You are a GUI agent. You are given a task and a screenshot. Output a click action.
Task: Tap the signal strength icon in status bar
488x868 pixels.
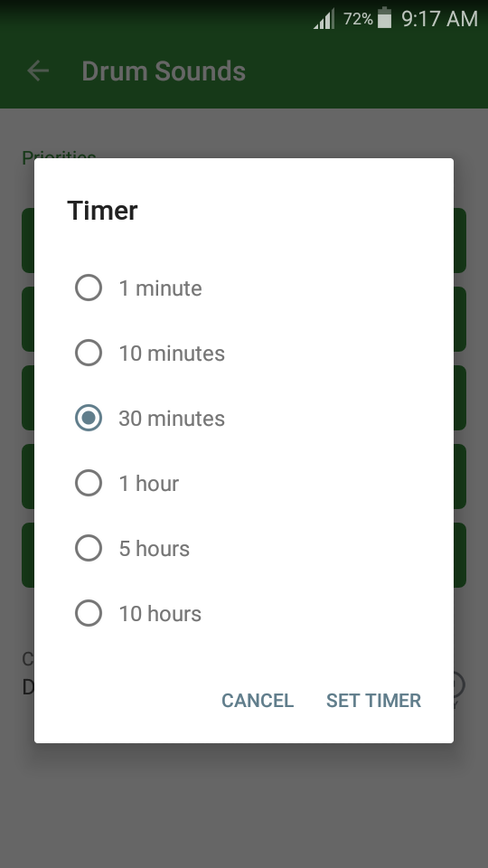pos(324,19)
